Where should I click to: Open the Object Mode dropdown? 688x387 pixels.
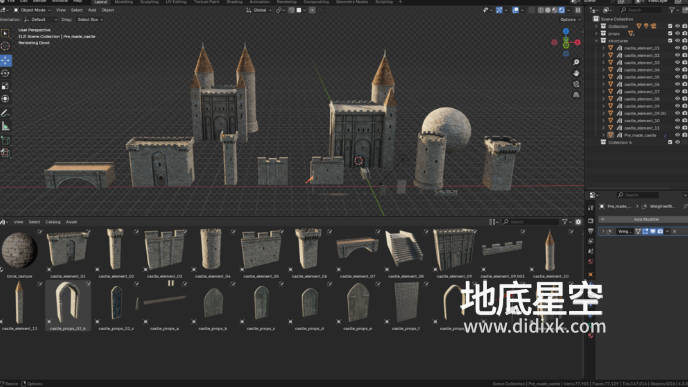[x=32, y=10]
